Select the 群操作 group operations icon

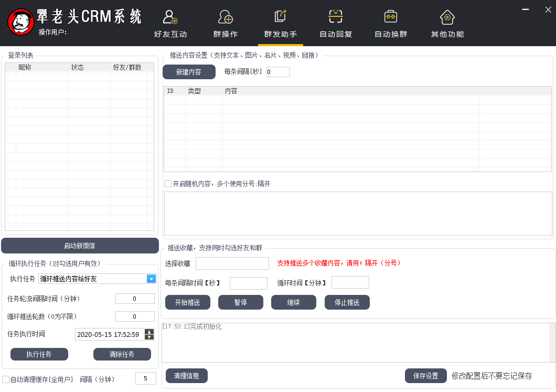tap(226, 18)
